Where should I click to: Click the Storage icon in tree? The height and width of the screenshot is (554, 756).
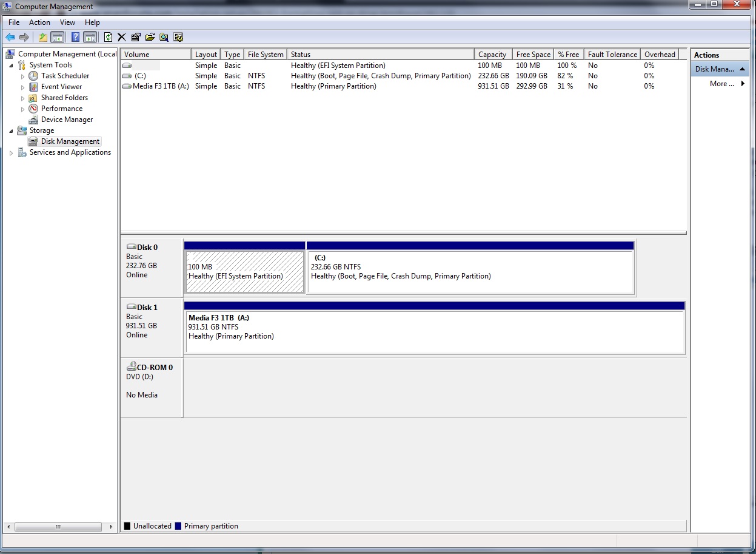[22, 130]
